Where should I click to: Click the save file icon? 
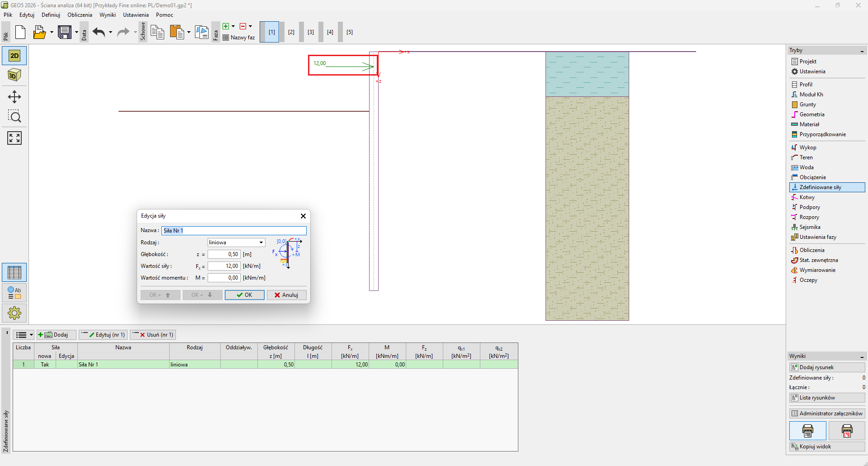pyautogui.click(x=65, y=32)
